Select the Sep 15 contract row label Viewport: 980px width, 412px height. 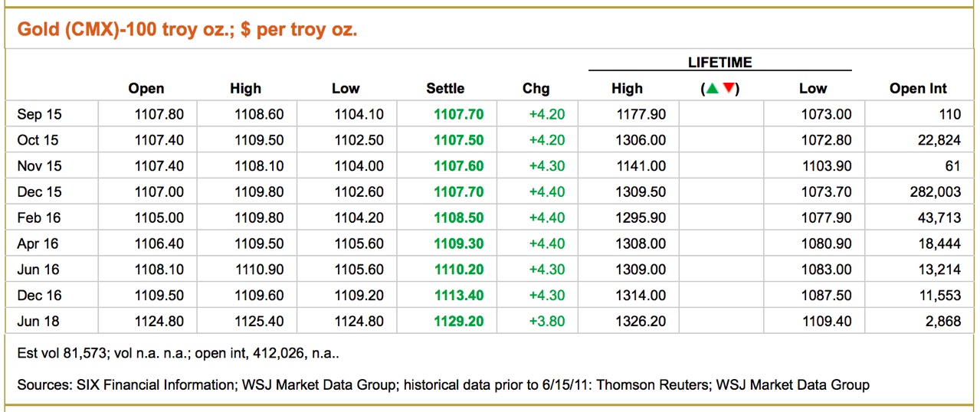pyautogui.click(x=39, y=115)
